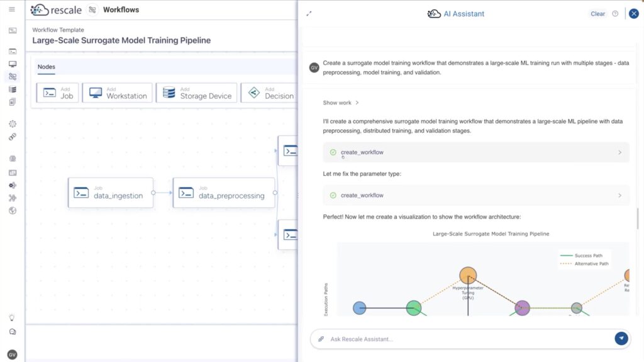Expand the AI Assistant panel with arrows icon
Screen dimensions: 644x362
click(309, 14)
